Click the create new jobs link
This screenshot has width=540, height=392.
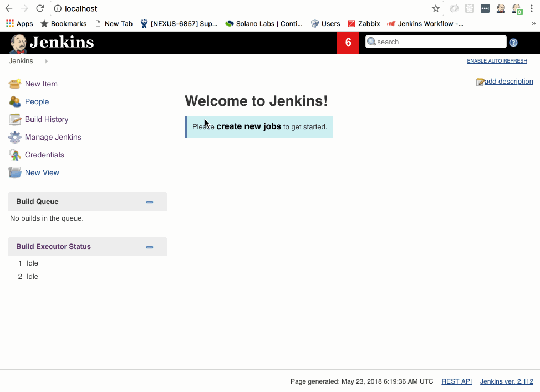[248, 126]
